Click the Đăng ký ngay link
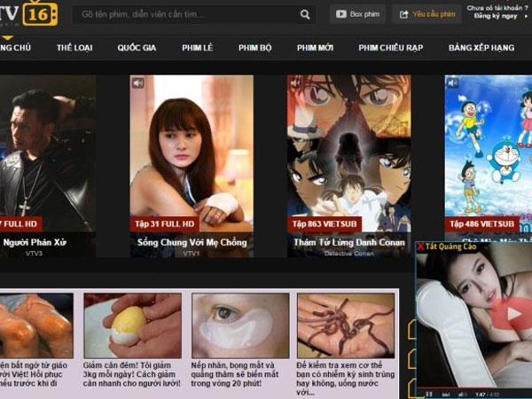The height and width of the screenshot is (399, 532). (x=496, y=16)
